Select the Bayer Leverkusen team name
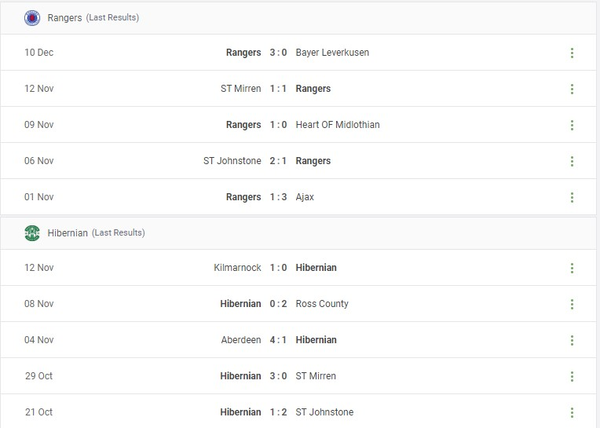600x428 pixels. [332, 52]
